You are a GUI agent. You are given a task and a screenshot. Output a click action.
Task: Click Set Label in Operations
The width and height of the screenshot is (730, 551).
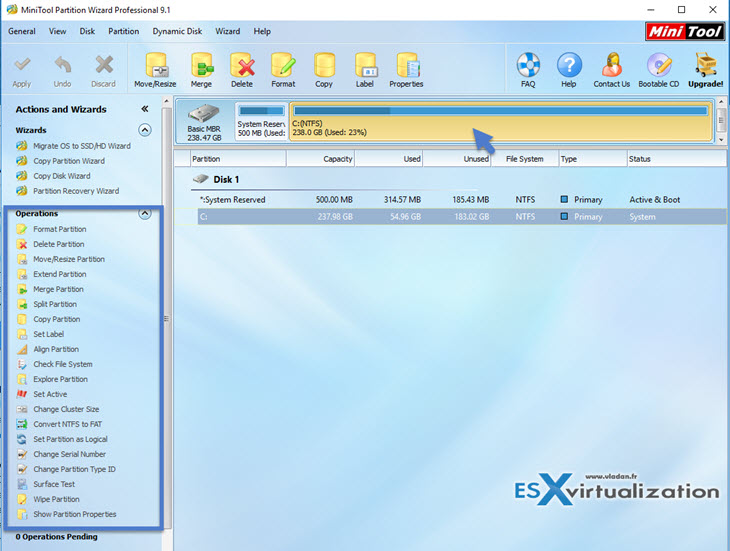tap(40, 334)
